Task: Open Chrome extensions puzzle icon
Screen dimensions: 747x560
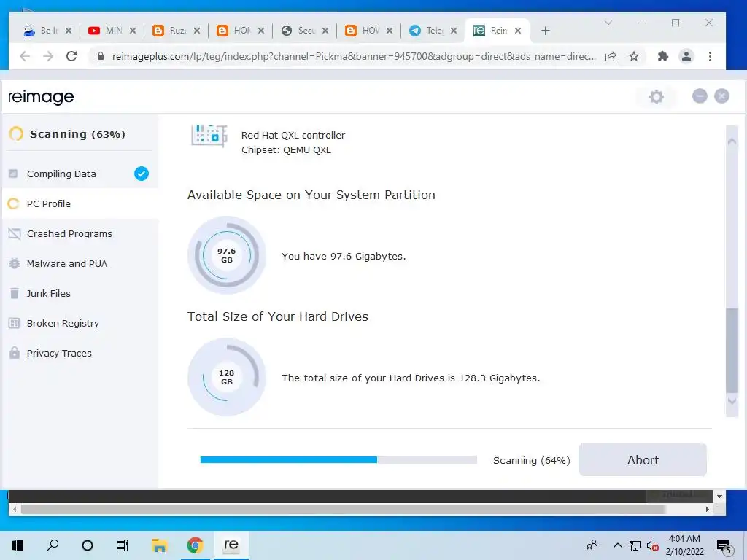Action: coord(662,57)
